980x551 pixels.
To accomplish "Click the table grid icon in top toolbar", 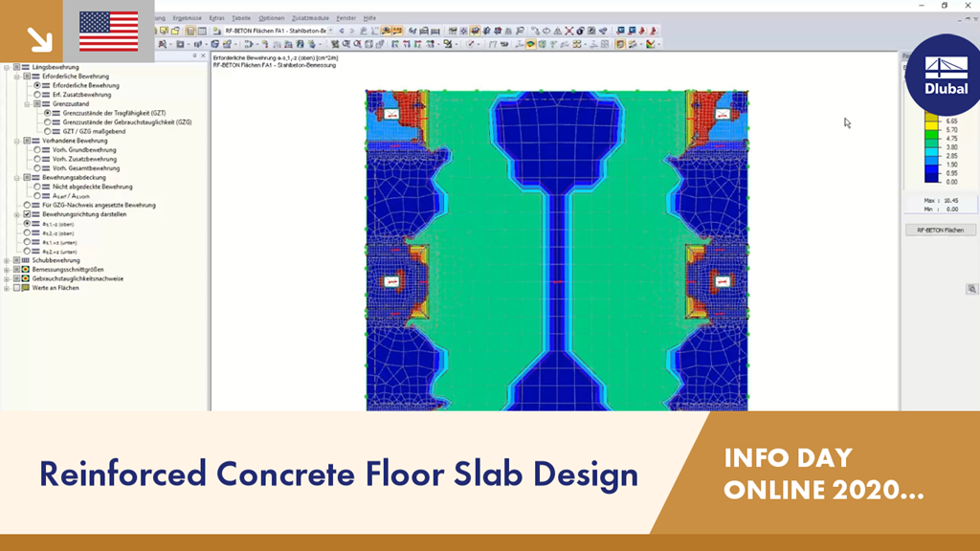I will pyautogui.click(x=202, y=31).
